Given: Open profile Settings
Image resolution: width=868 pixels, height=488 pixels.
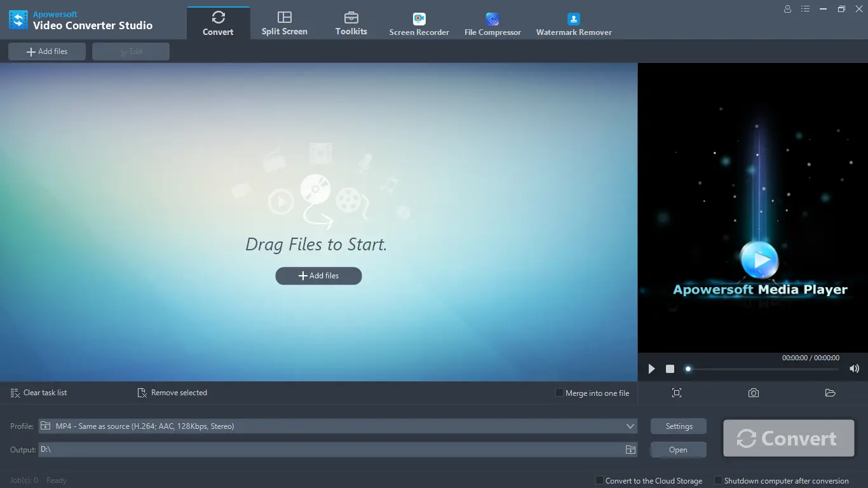Looking at the screenshot, I should (679, 426).
